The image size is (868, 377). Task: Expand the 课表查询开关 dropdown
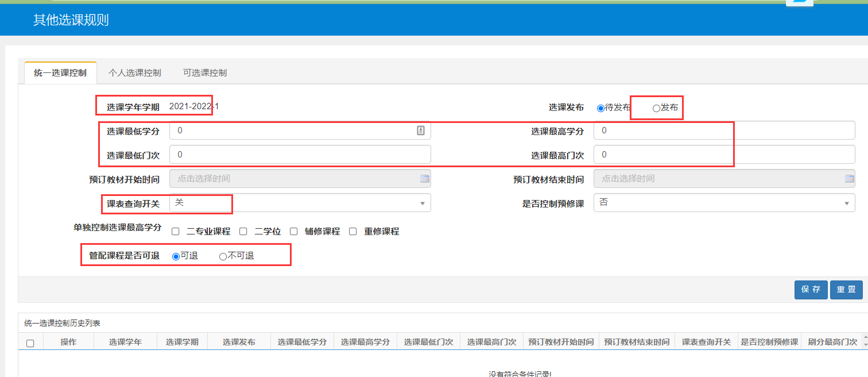pyautogui.click(x=300, y=203)
